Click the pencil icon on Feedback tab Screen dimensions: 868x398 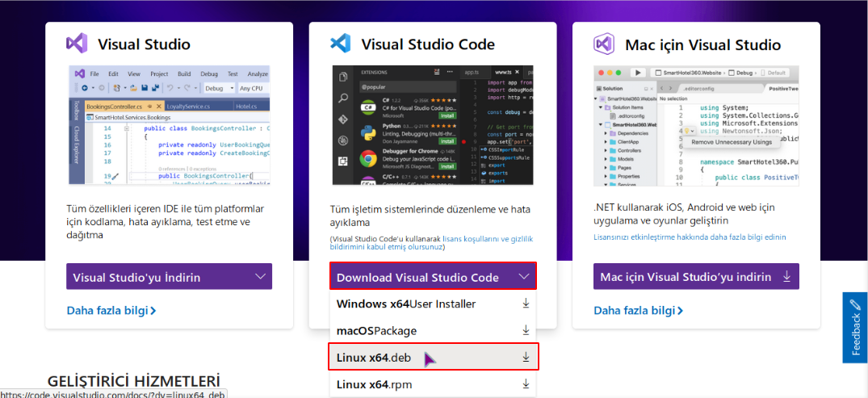(855, 305)
